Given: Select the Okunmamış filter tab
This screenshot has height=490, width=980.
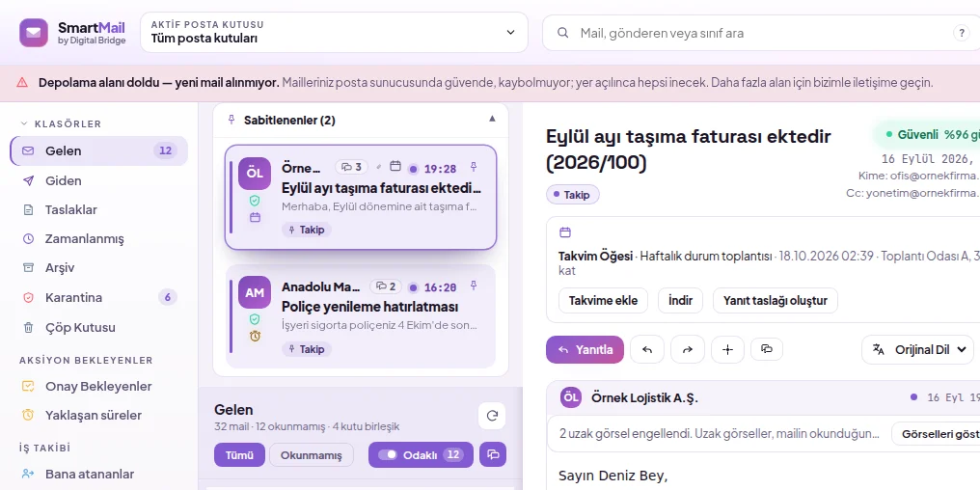Looking at the screenshot, I should coord(312,455).
